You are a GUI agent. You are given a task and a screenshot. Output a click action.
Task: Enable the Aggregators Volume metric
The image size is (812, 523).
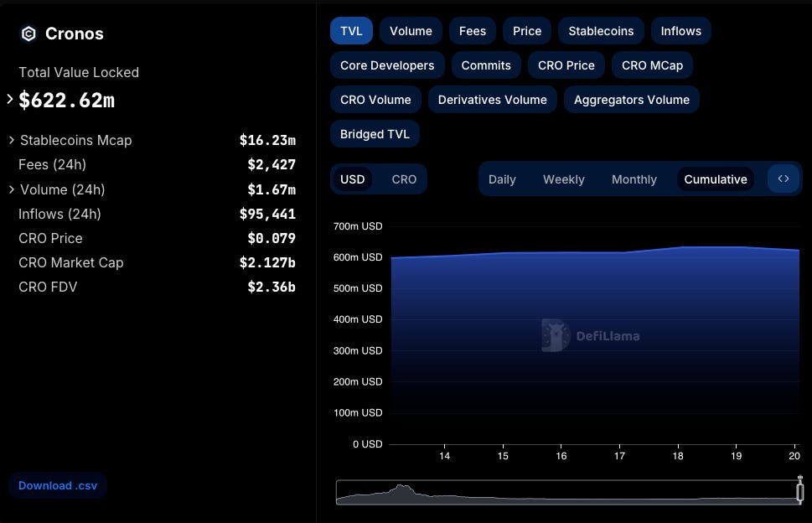(631, 100)
